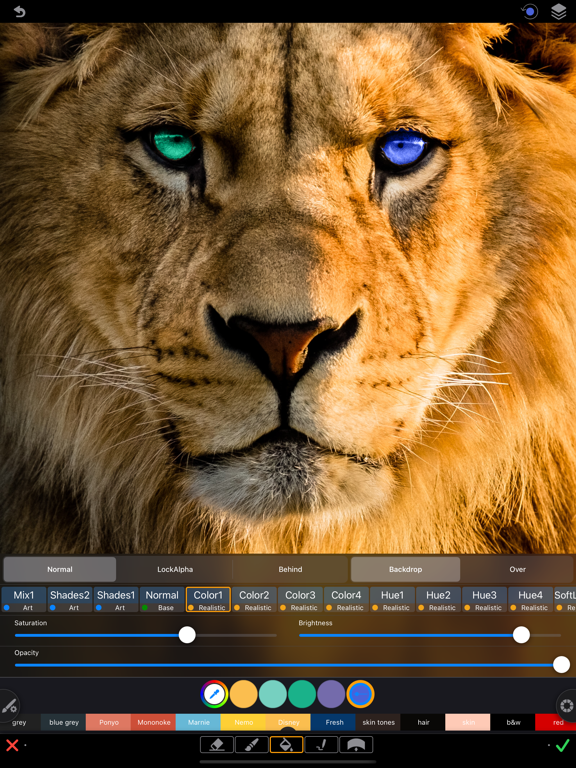The height and width of the screenshot is (768, 576).
Task: Switch to Normal paint mode
Action: pos(60,569)
